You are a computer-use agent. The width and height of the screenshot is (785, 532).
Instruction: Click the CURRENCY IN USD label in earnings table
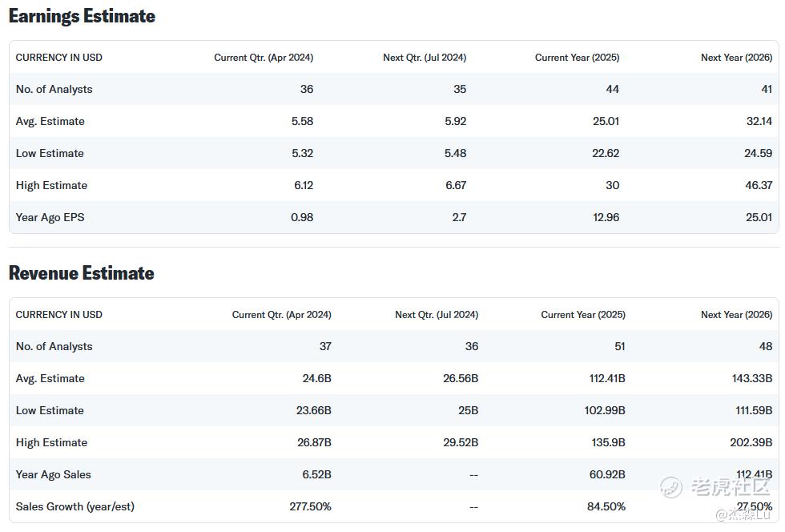click(59, 58)
